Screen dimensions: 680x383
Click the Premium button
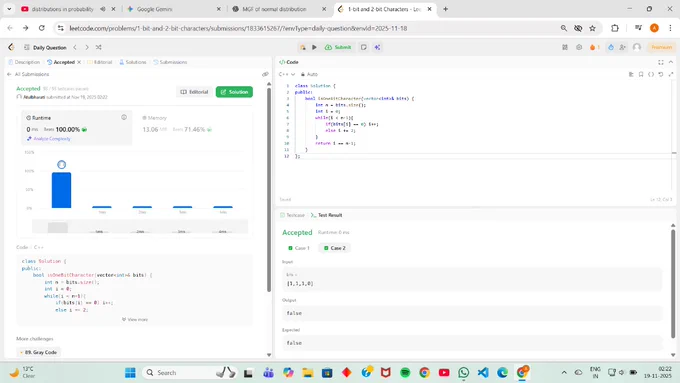click(661, 47)
